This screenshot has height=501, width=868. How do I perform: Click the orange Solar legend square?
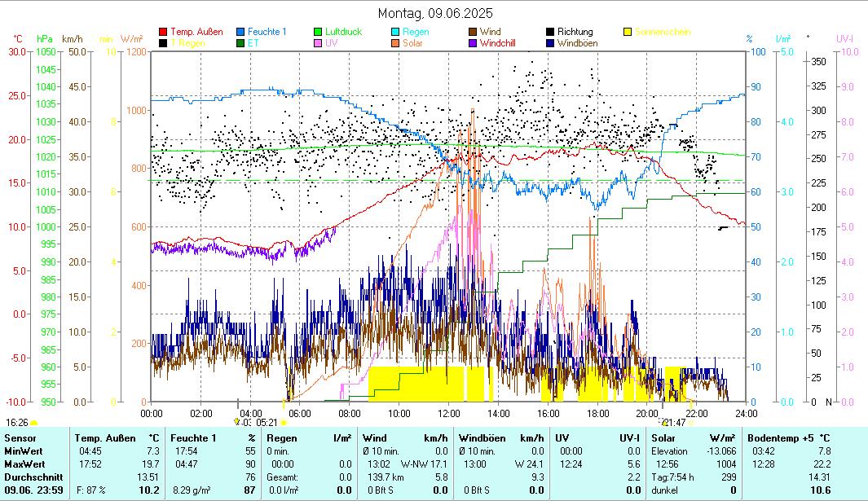click(x=396, y=43)
